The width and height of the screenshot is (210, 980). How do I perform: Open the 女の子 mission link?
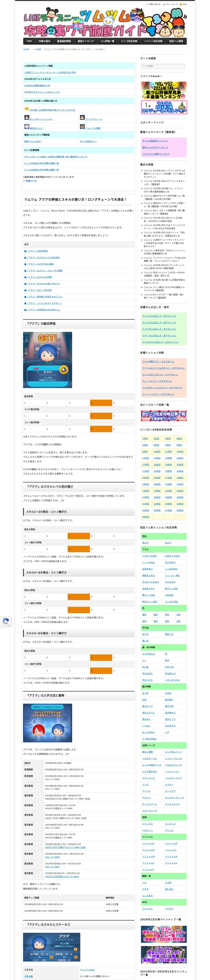coord(168,543)
